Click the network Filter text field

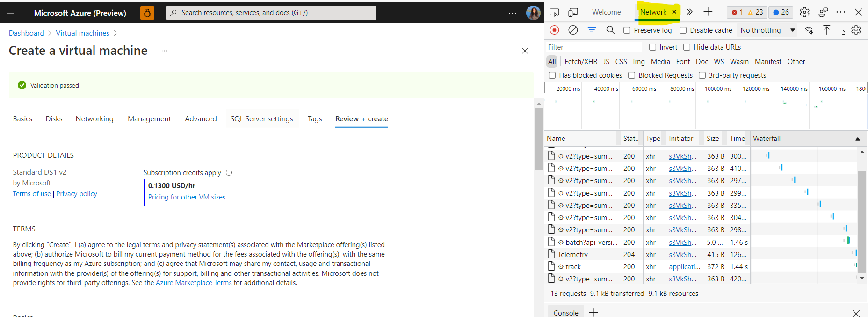point(594,47)
